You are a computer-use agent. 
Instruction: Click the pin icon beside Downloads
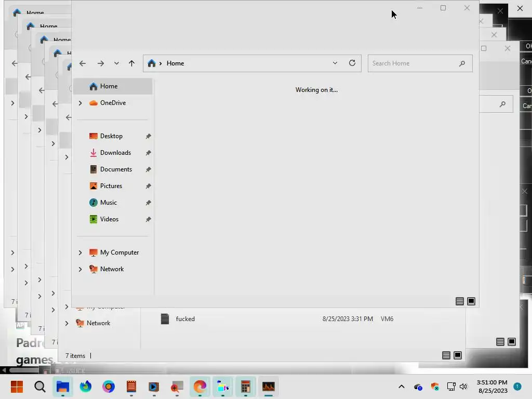(x=148, y=153)
